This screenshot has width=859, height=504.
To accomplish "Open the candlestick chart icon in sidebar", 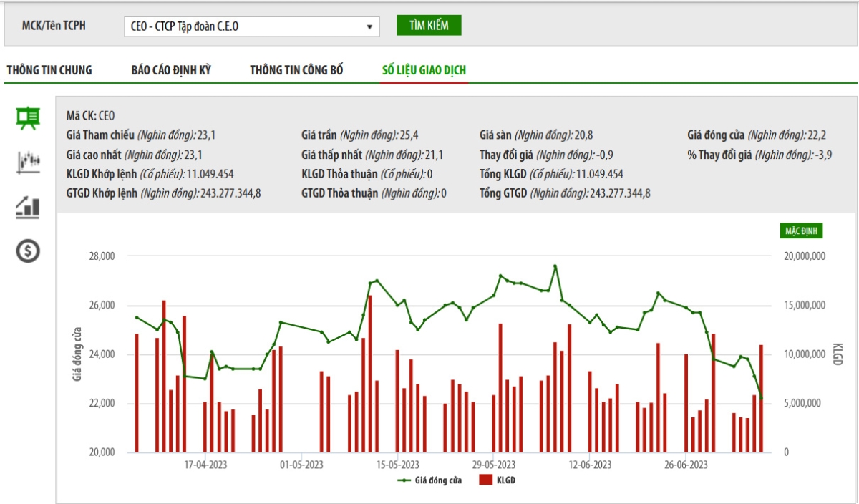I will pos(28,162).
